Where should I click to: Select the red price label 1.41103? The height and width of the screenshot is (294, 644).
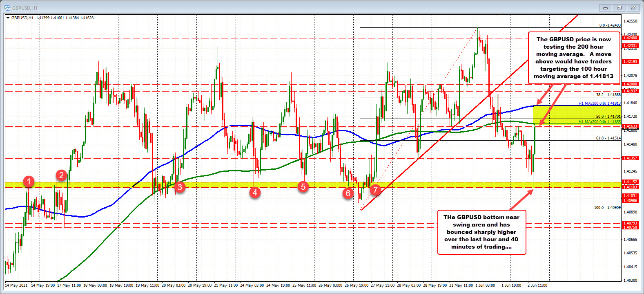630,187
